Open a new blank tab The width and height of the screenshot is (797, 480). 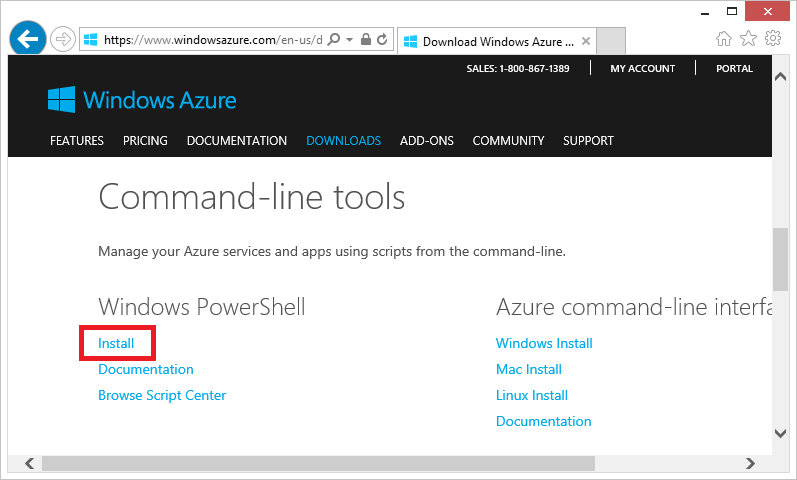tap(610, 41)
